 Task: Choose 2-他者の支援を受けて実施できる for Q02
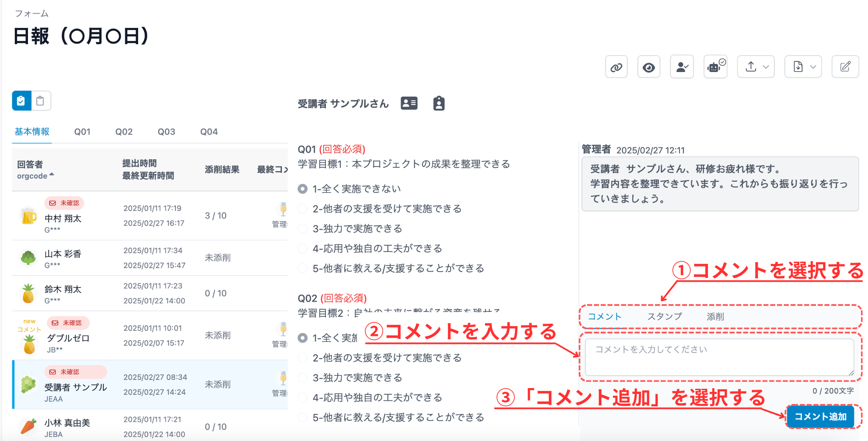coord(302,358)
